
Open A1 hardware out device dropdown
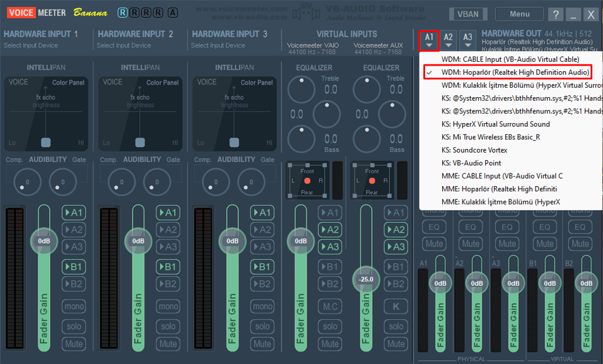pyautogui.click(x=429, y=40)
